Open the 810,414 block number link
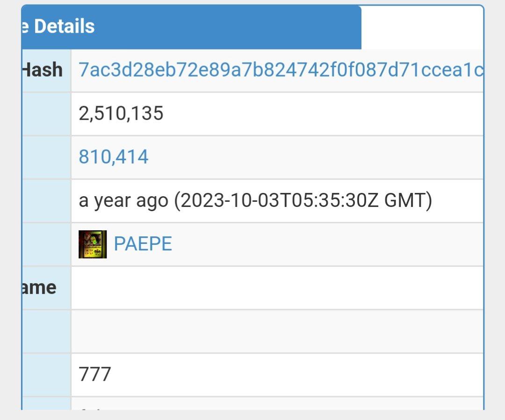Image resolution: width=505 pixels, height=420 pixels. [x=113, y=157]
